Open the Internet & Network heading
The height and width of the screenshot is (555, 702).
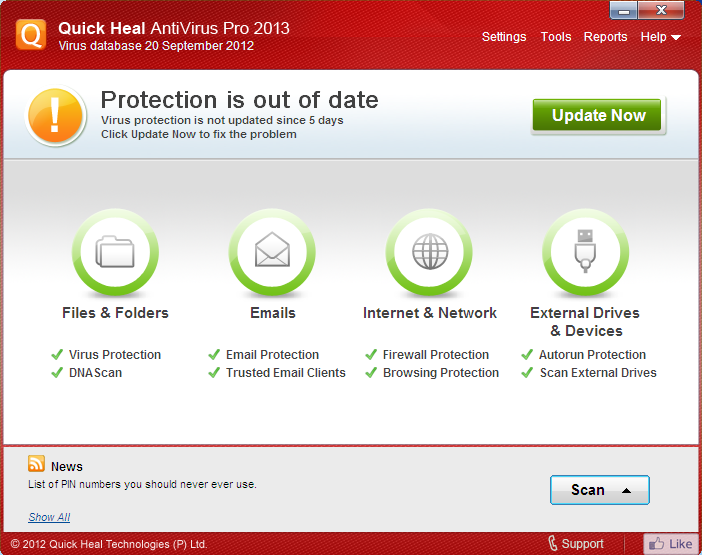430,313
